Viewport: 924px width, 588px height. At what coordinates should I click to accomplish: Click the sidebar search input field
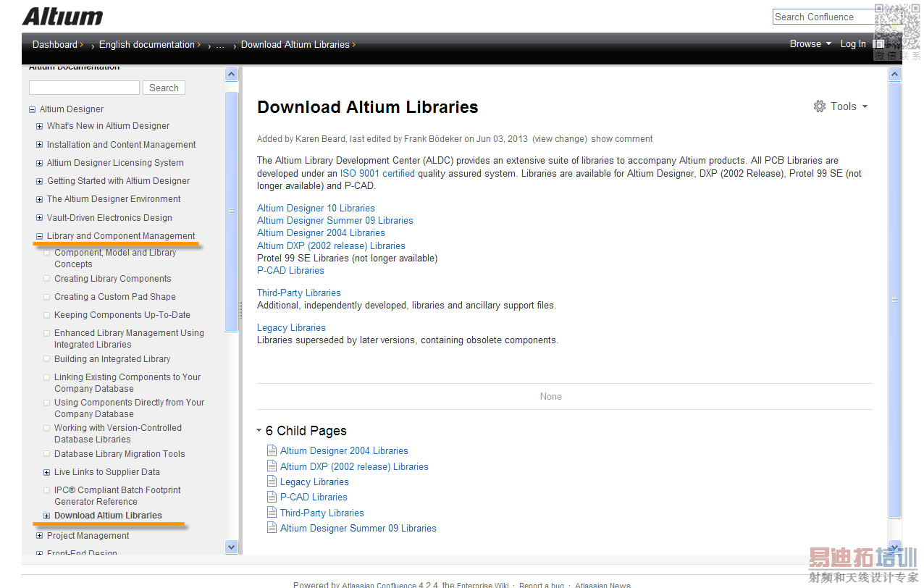pyautogui.click(x=84, y=88)
